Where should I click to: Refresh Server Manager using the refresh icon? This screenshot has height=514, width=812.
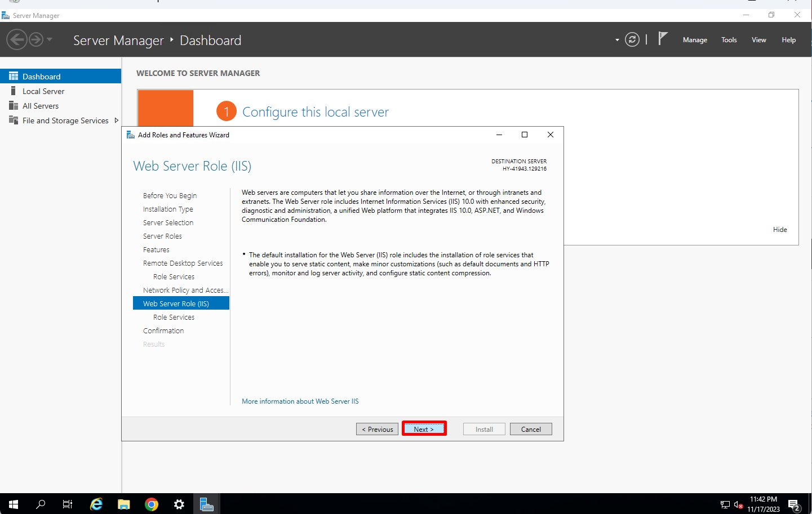point(632,39)
